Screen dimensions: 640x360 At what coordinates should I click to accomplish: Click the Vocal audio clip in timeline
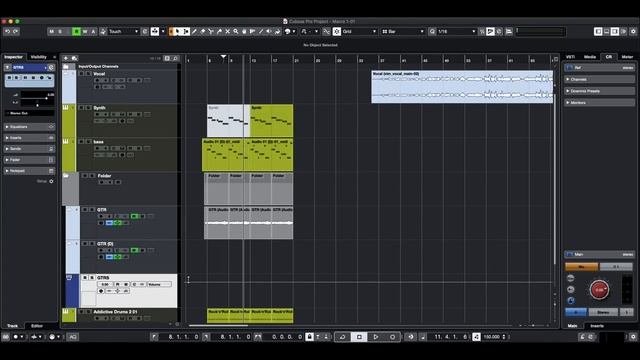tap(462, 87)
